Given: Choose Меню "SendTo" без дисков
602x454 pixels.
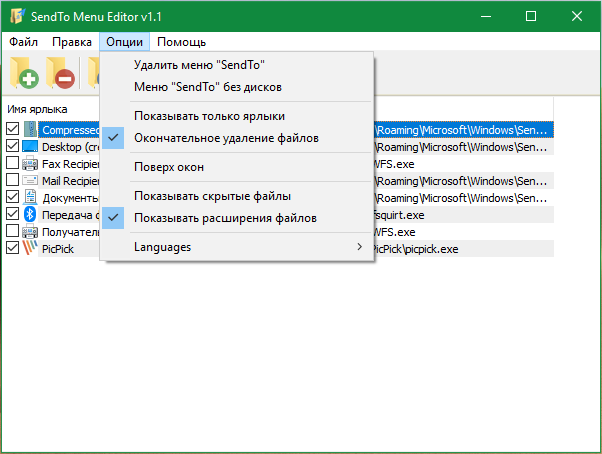Looking at the screenshot, I should pyautogui.click(x=236, y=87).
